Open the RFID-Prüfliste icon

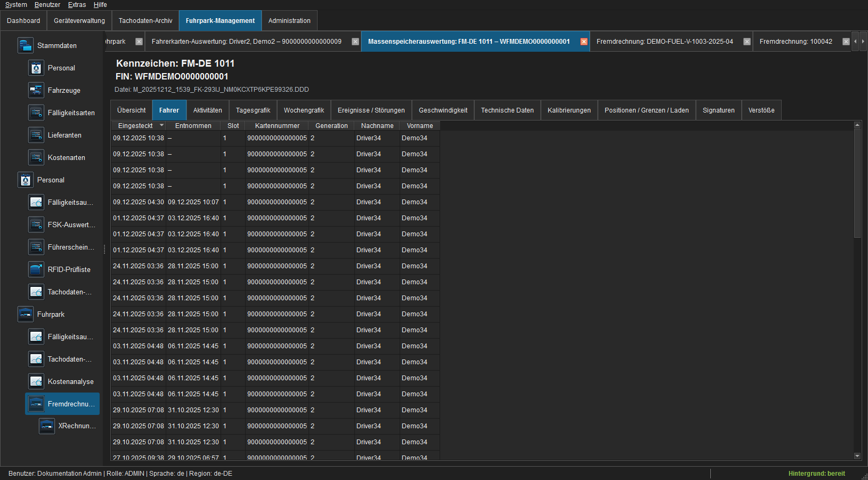(x=36, y=269)
